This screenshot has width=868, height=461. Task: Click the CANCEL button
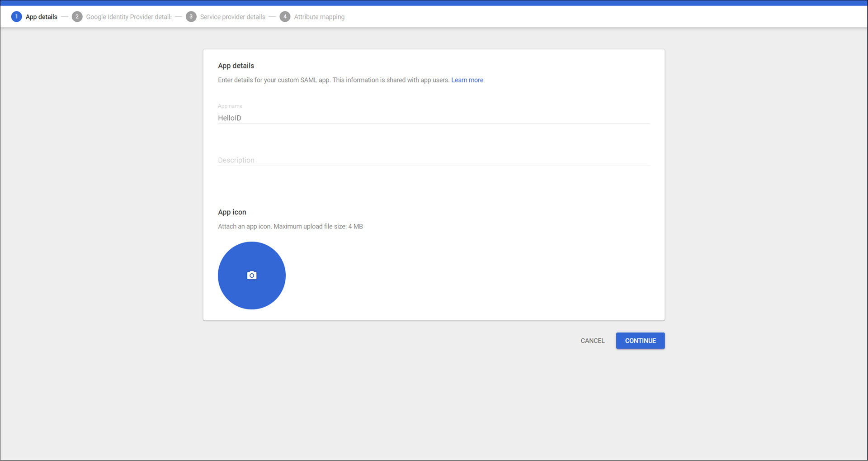coord(593,341)
